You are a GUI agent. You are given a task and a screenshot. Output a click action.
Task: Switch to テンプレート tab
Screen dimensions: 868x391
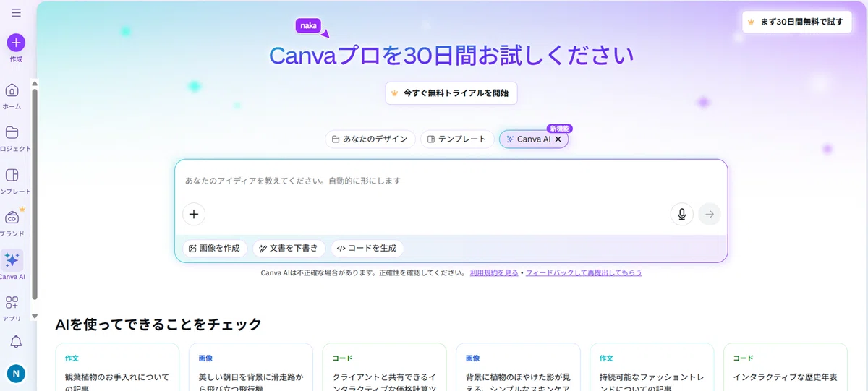[457, 139]
